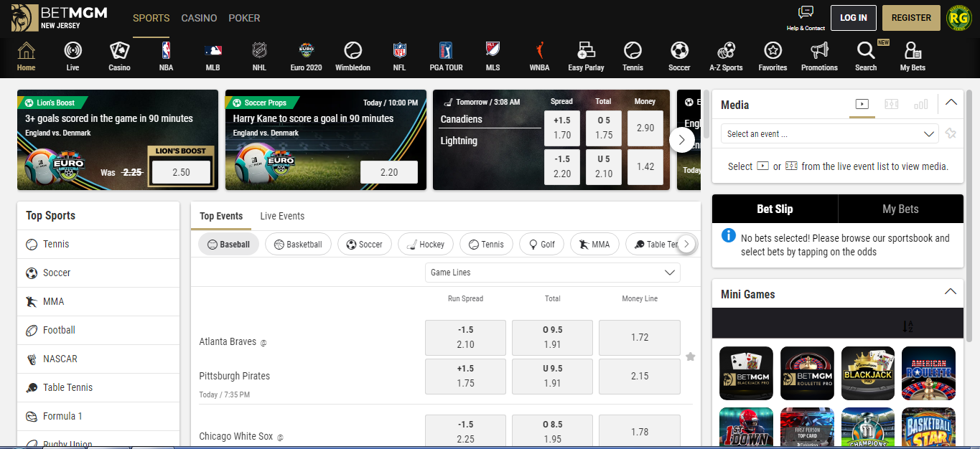Image resolution: width=980 pixels, height=449 pixels.
Task: Open Table Tennis in Top Sports list
Action: [98, 387]
